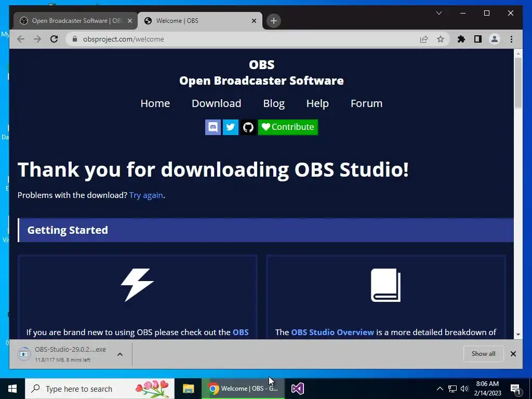Viewport: 532px width, 399px height.
Task: Go to Home in site navigation
Action: click(x=155, y=103)
